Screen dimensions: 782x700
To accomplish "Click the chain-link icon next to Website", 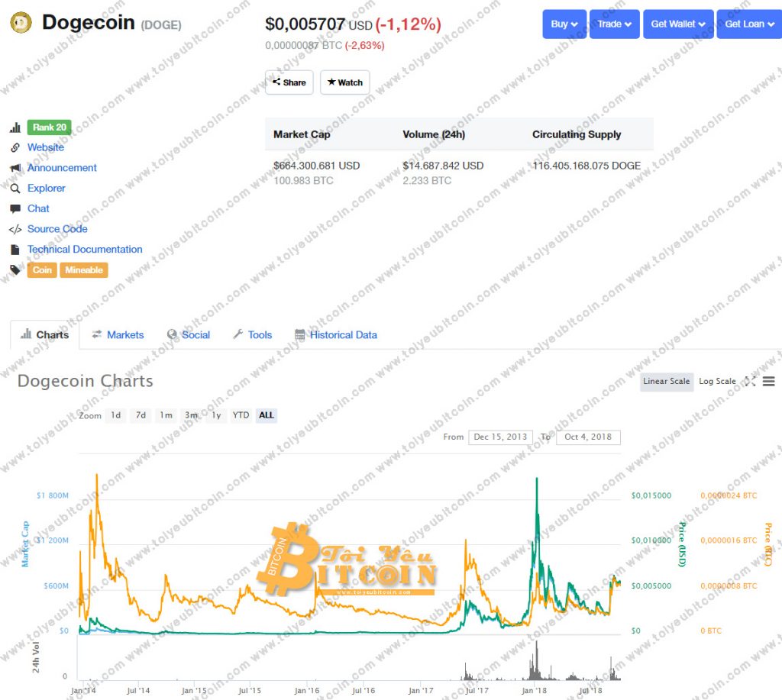I will coord(15,147).
